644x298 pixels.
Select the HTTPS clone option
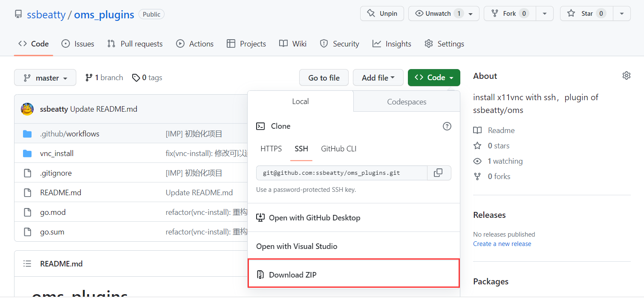tap(271, 149)
